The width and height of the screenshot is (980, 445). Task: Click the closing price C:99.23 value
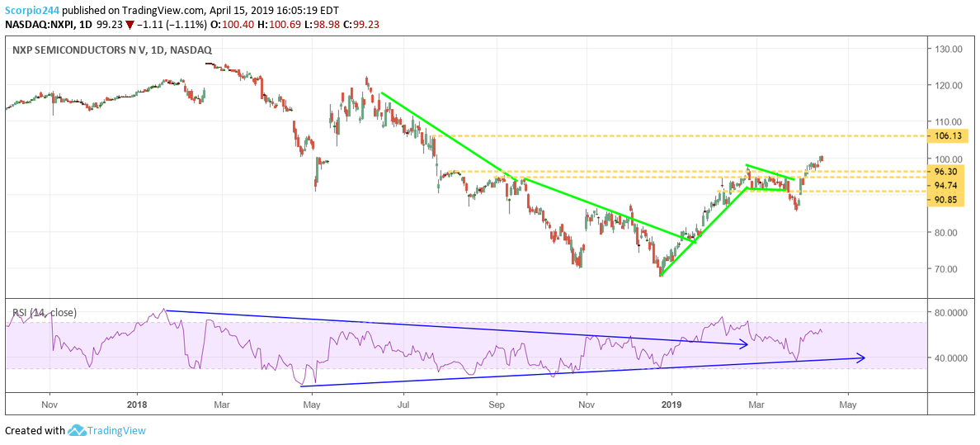coord(360,25)
